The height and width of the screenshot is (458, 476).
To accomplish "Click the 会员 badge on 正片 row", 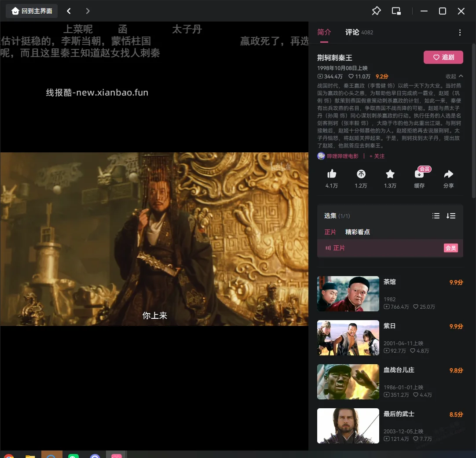I will pos(450,248).
